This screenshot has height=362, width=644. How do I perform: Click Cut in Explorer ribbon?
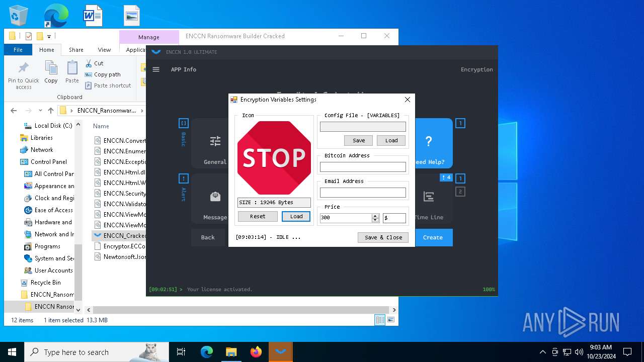click(x=94, y=63)
